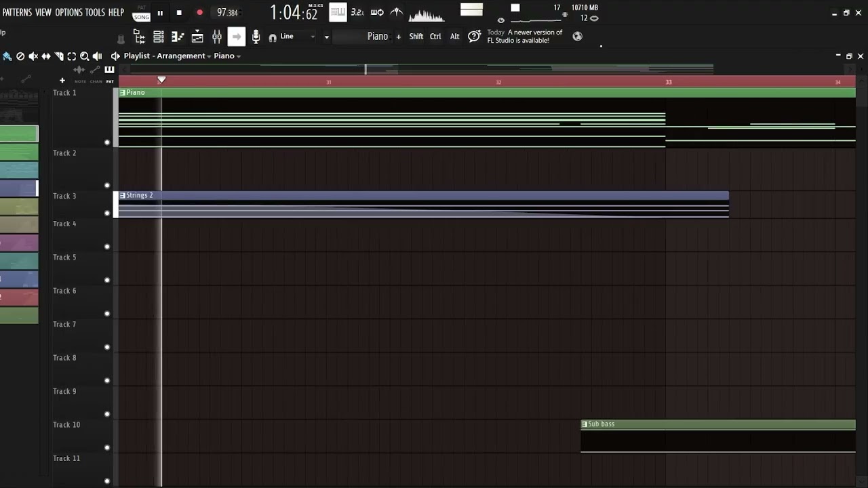Toggle mute dot on Track 2
The height and width of the screenshot is (488, 868).
point(107,186)
